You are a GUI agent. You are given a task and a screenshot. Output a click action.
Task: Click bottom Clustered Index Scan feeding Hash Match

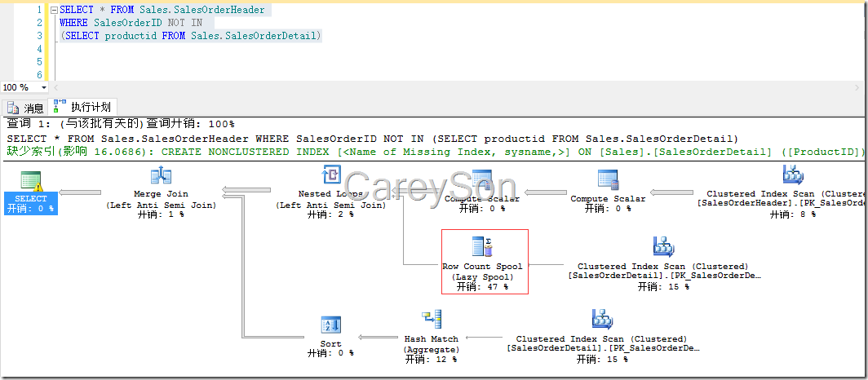coord(602,319)
